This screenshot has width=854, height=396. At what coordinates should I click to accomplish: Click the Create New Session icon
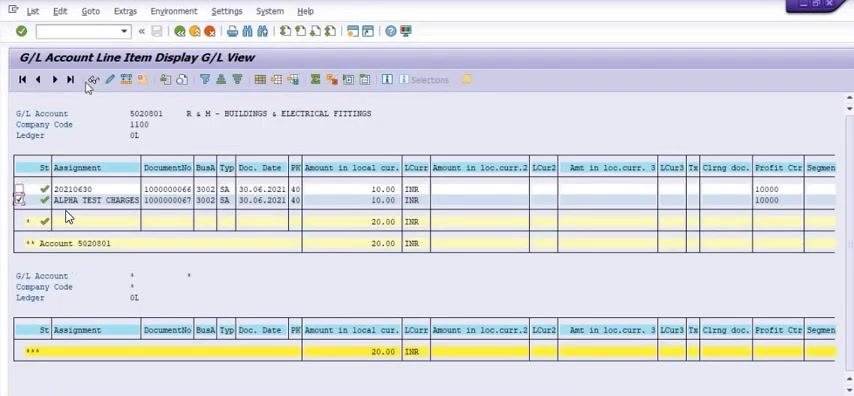point(353,32)
